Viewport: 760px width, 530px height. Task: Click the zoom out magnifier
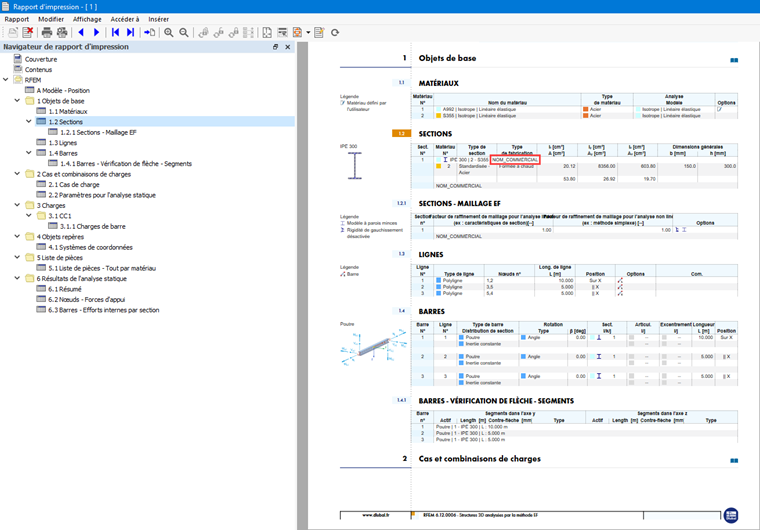point(184,32)
